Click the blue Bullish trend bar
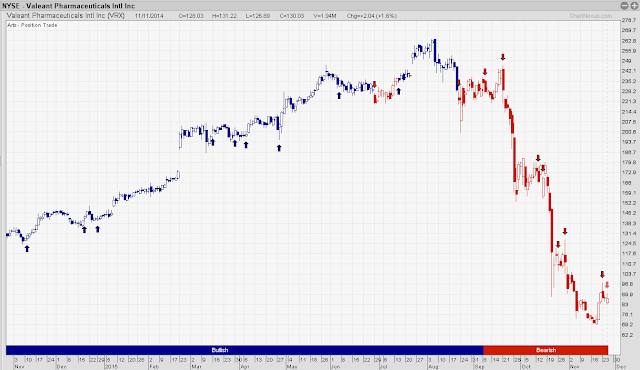Screen dimensions: 640x370 click(244, 350)
